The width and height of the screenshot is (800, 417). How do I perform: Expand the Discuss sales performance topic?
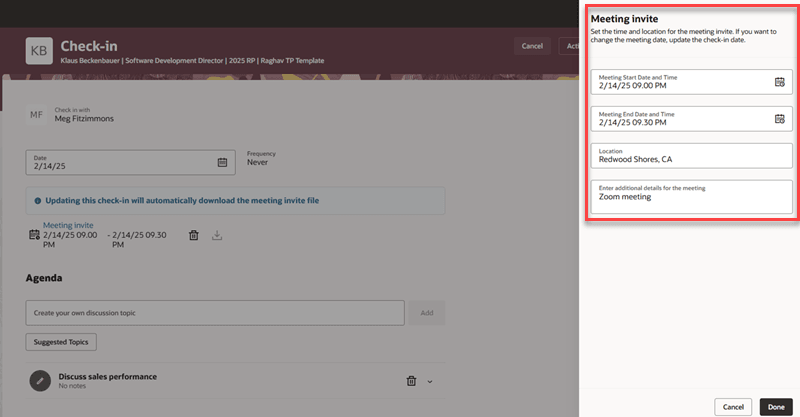430,382
